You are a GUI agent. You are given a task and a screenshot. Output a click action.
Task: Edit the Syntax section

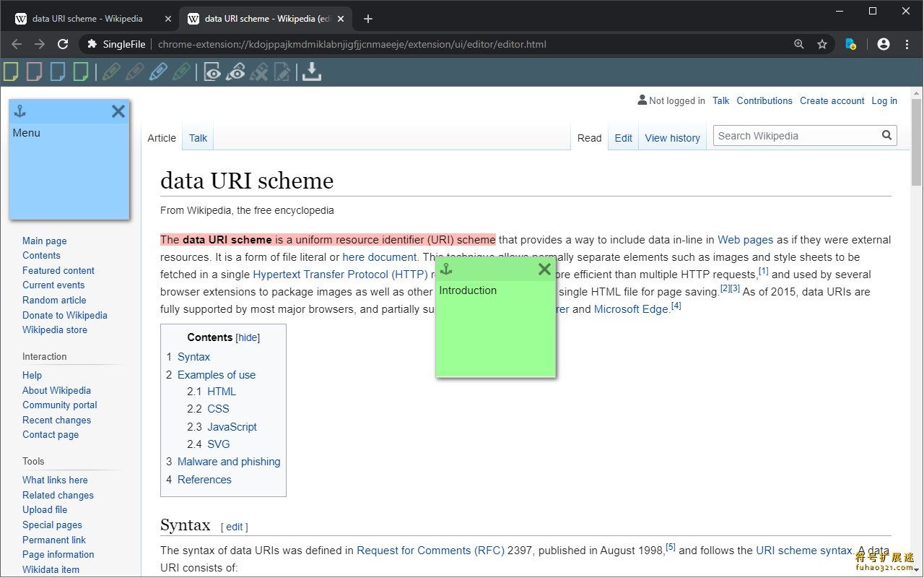[234, 527]
